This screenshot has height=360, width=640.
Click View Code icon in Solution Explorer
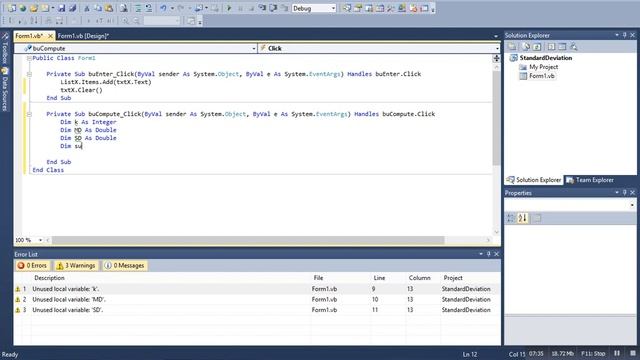tap(551, 47)
